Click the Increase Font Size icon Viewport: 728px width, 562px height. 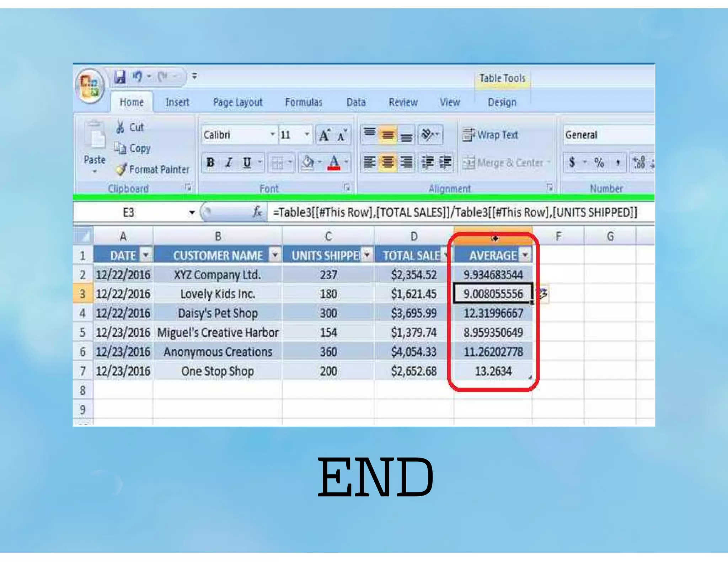(x=325, y=135)
